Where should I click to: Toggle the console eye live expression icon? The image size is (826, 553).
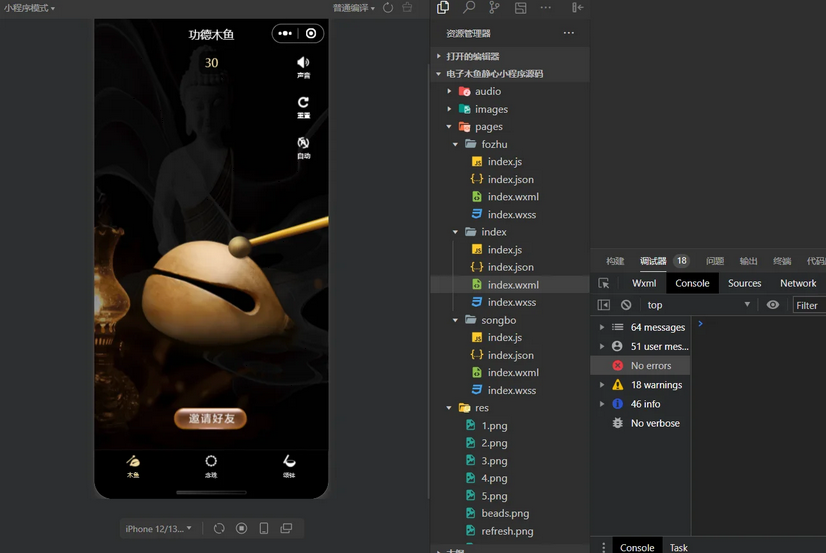[773, 305]
